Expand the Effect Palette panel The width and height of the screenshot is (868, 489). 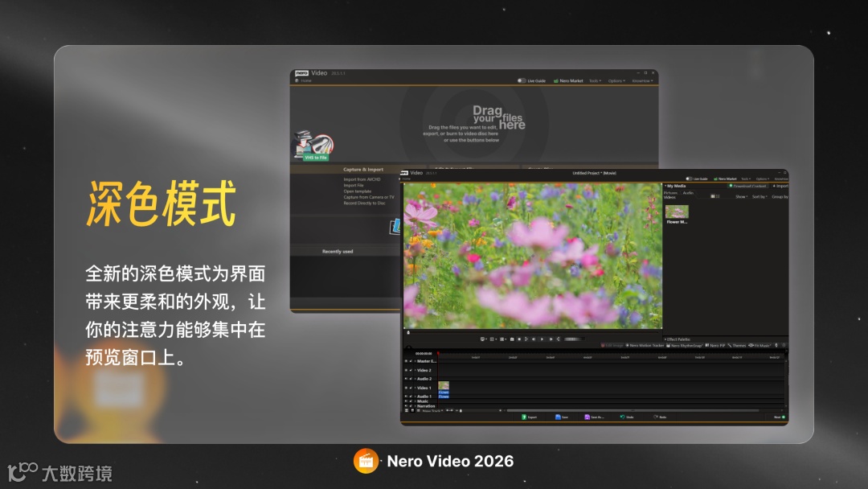pos(678,339)
